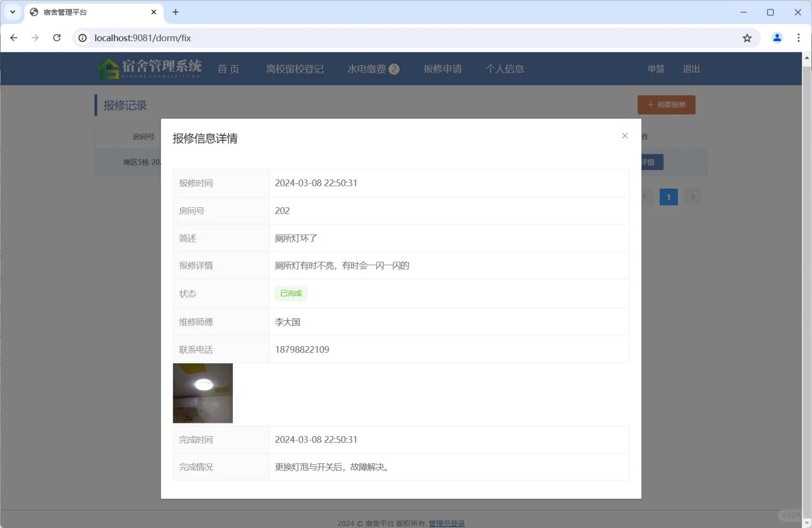This screenshot has height=528, width=812.
Task: Open the browser tab search dropdown arrow
Action: point(12,12)
